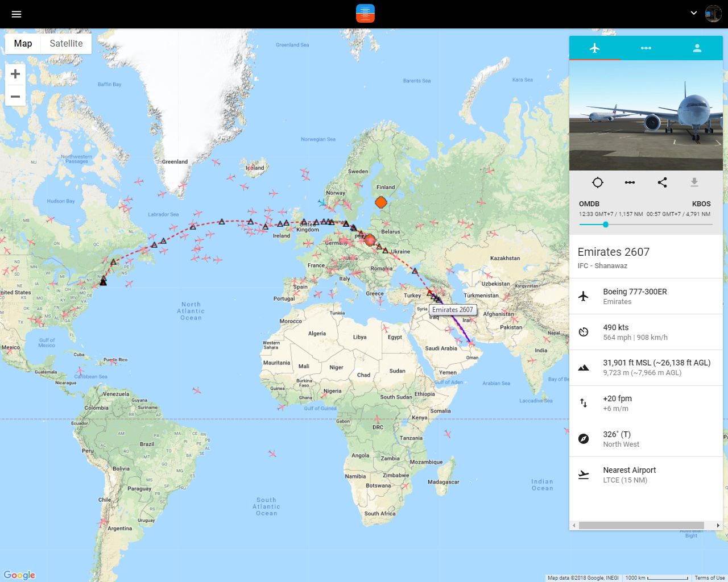This screenshot has height=582, width=728.
Task: Select the red aircraft in the South Atlantic west of Angola
Action: pyautogui.click(x=272, y=454)
